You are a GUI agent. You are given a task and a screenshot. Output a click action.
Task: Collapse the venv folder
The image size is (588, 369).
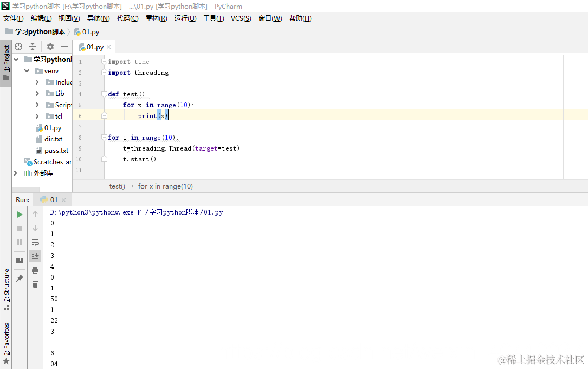[27, 70]
